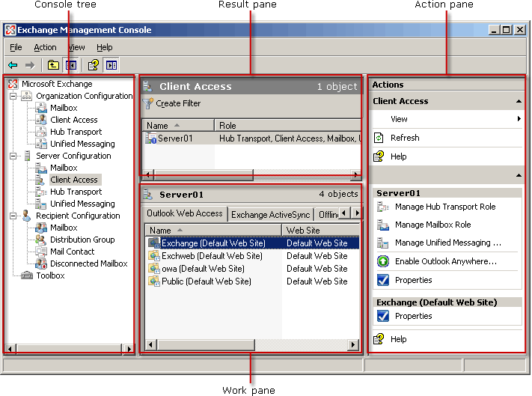The width and height of the screenshot is (532, 396).
Task: Click Refresh in the Actions pane
Action: (405, 138)
